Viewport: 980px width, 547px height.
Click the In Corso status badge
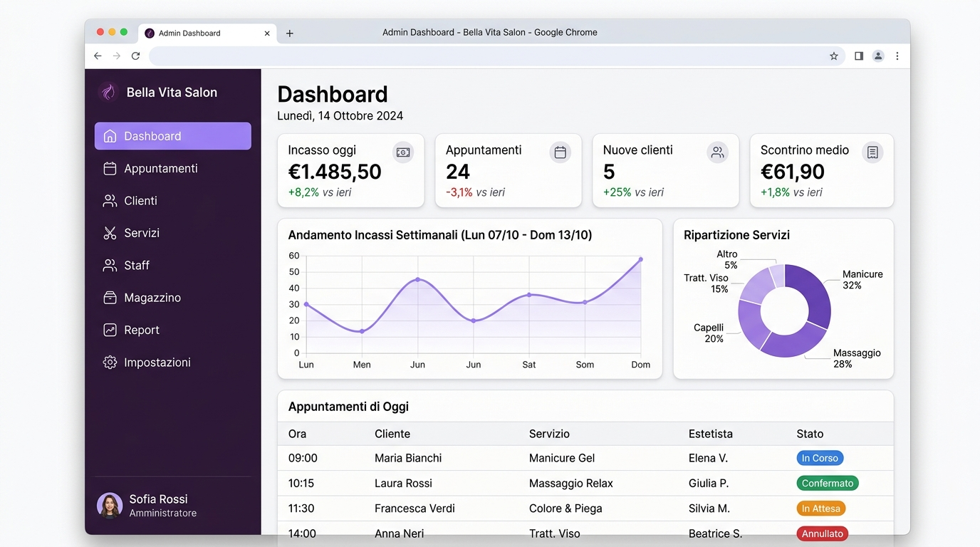coord(820,458)
